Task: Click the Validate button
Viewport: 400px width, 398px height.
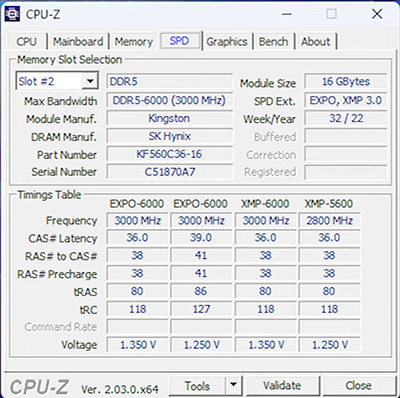Action: tap(282, 386)
